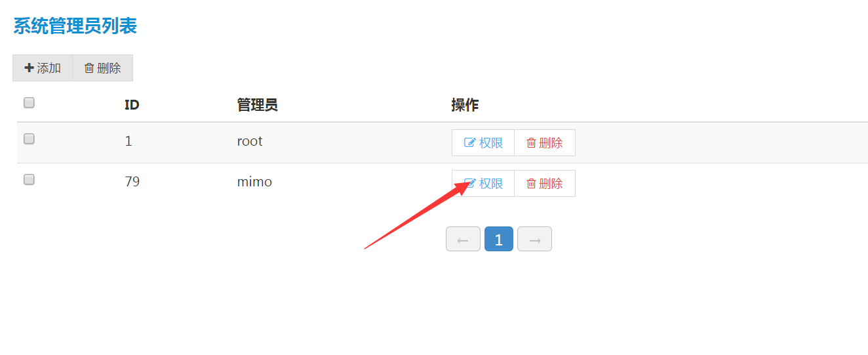The width and height of the screenshot is (868, 355).
Task: Click the ID column header
Action: tap(132, 105)
